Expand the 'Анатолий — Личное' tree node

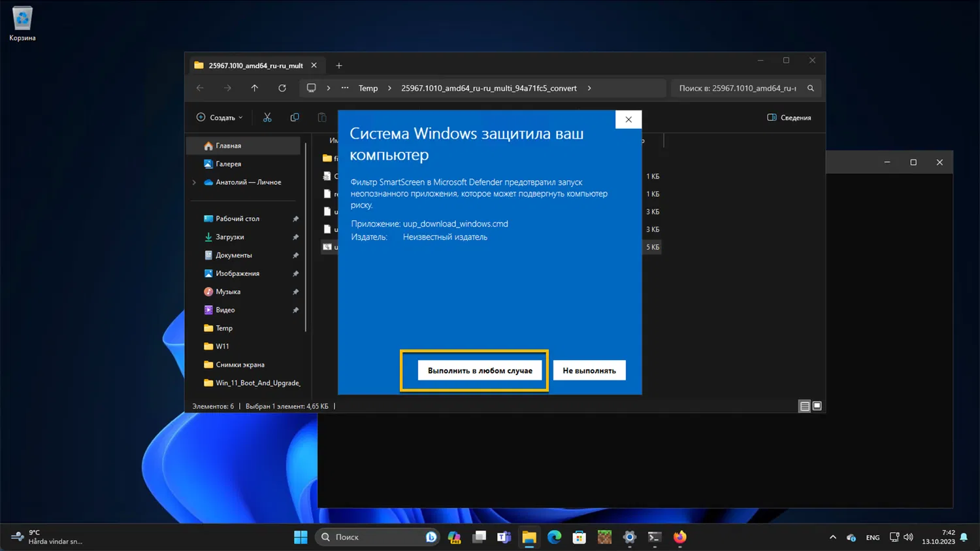194,182
